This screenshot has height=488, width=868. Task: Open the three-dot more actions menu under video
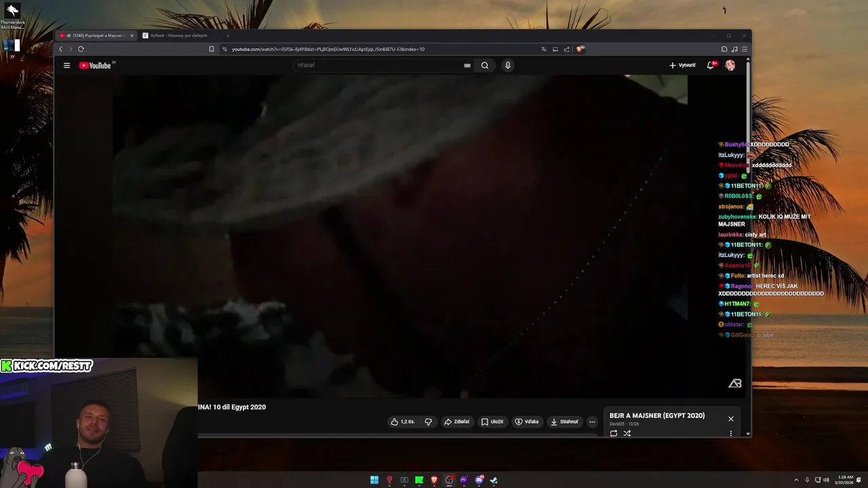tap(592, 422)
